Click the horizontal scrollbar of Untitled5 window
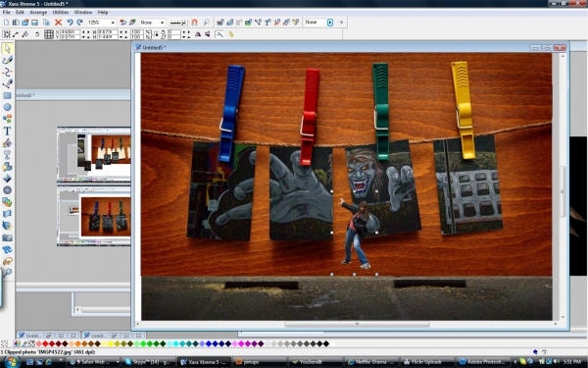The width and height of the screenshot is (588, 368). point(357,324)
